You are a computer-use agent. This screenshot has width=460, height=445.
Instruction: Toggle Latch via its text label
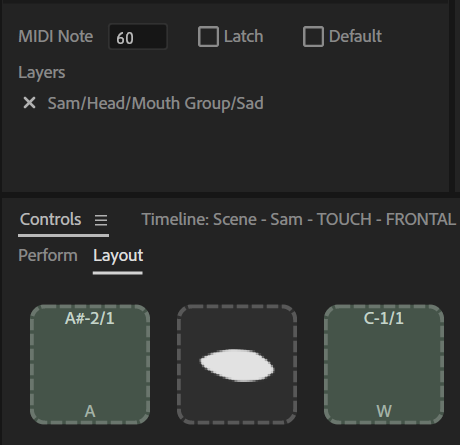point(244,36)
